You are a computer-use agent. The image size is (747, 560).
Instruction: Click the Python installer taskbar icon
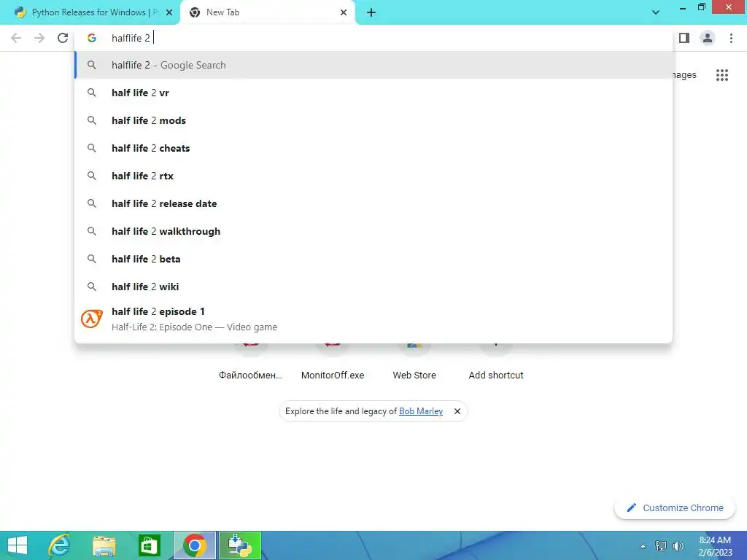click(239, 545)
